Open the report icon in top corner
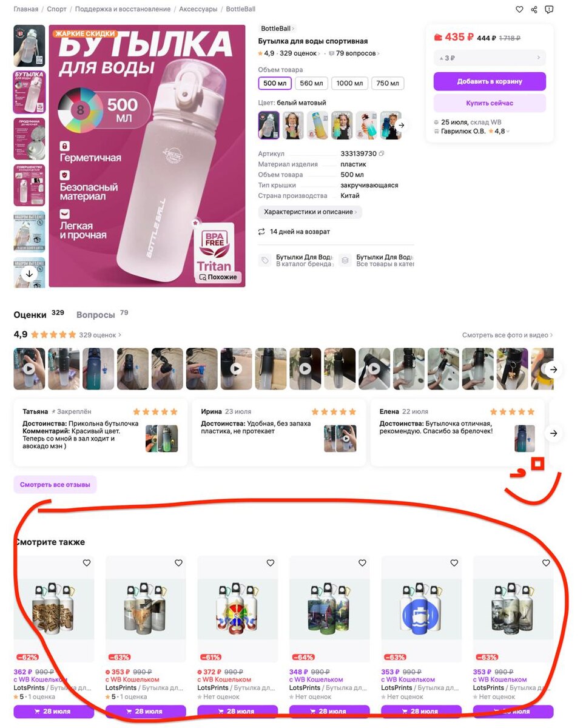Image resolution: width=586 pixels, height=728 pixels. (x=549, y=10)
